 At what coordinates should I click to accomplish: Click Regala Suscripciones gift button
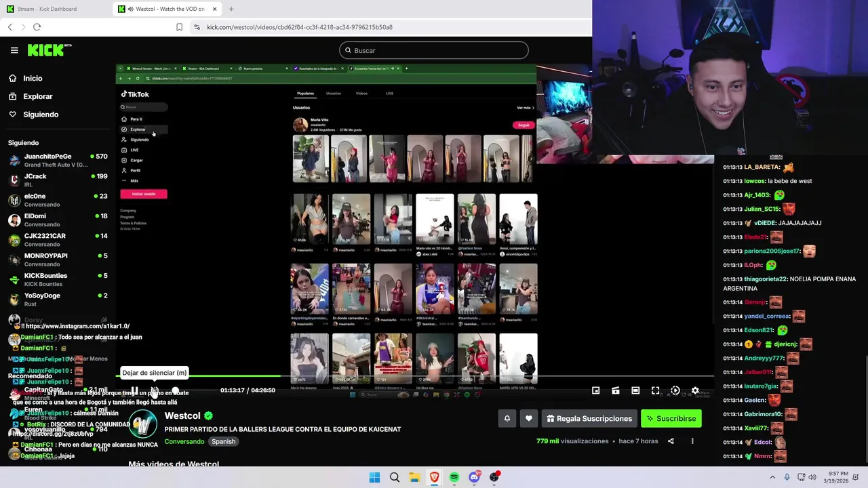589,419
